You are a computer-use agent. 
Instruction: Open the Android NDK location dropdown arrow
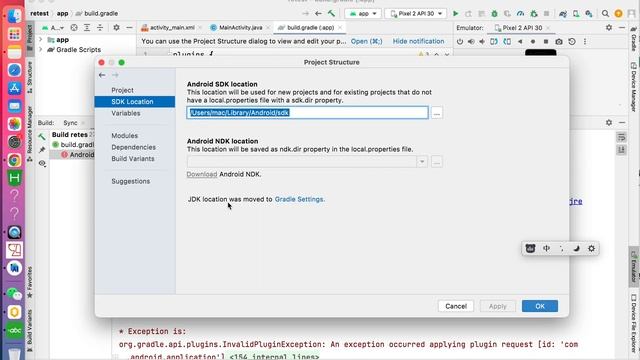click(x=422, y=162)
